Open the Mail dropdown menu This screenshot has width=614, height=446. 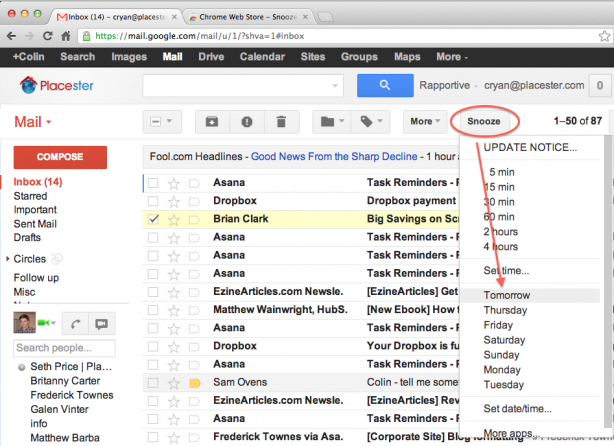[x=33, y=122]
